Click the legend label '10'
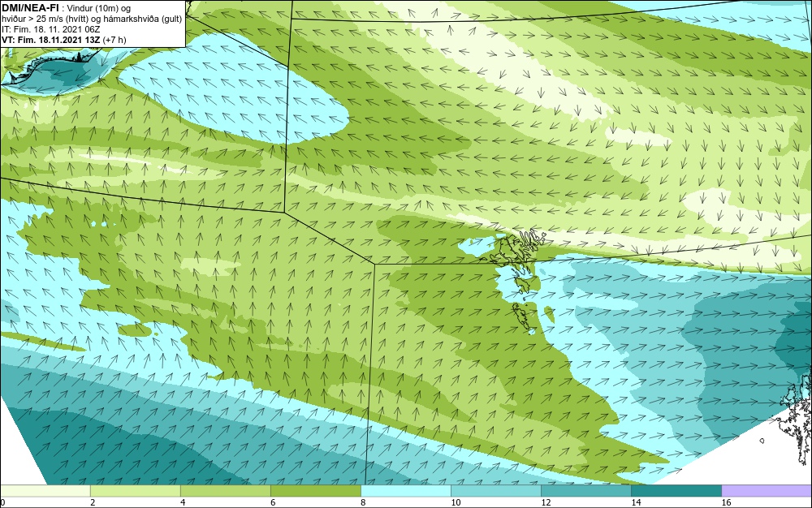This screenshot has height=508, width=812. [456, 502]
